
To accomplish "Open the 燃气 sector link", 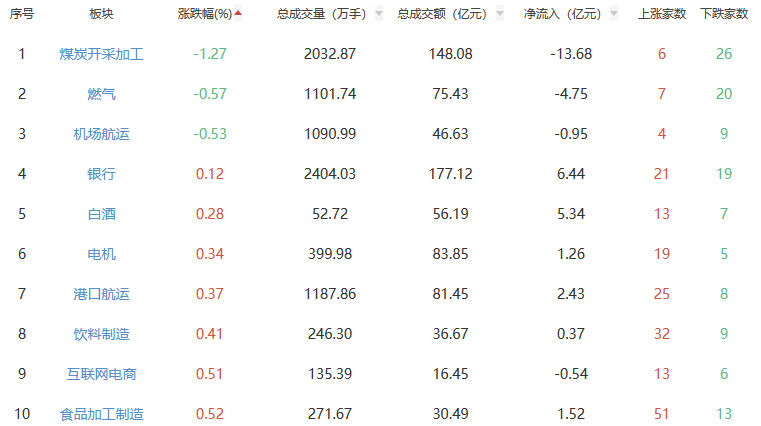I will [101, 94].
